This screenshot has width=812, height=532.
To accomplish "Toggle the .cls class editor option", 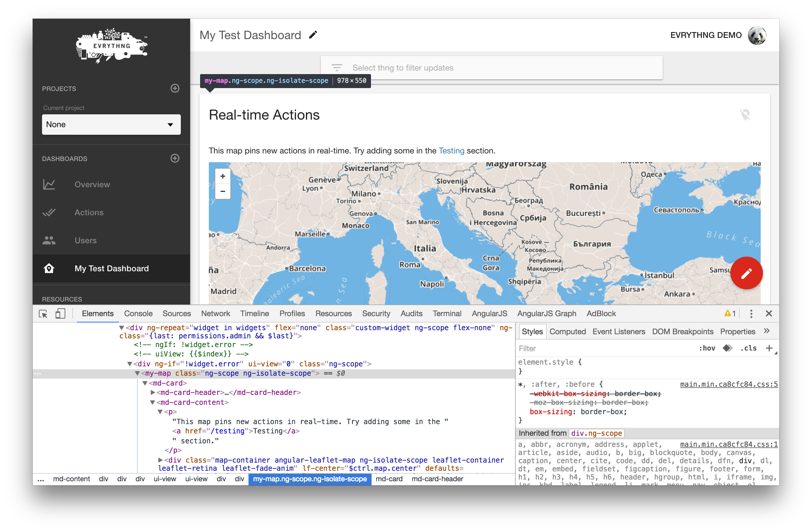I will pos(748,348).
